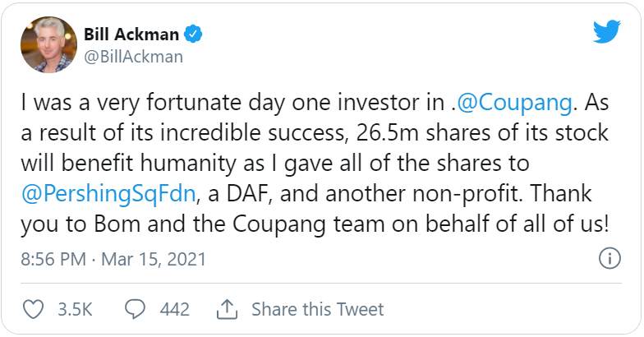Click the 8:56 PM time text
Image resolution: width=644 pixels, height=337 pixels.
pos(55,261)
